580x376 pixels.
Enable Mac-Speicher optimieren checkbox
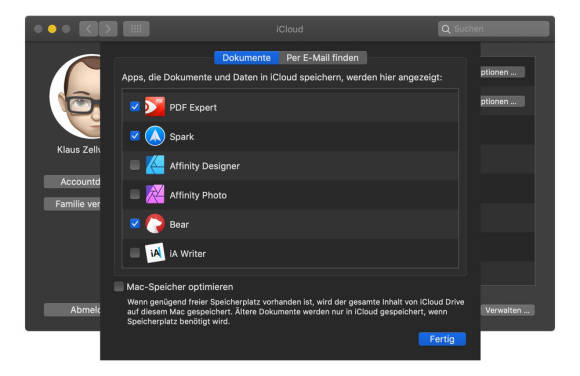(x=119, y=286)
